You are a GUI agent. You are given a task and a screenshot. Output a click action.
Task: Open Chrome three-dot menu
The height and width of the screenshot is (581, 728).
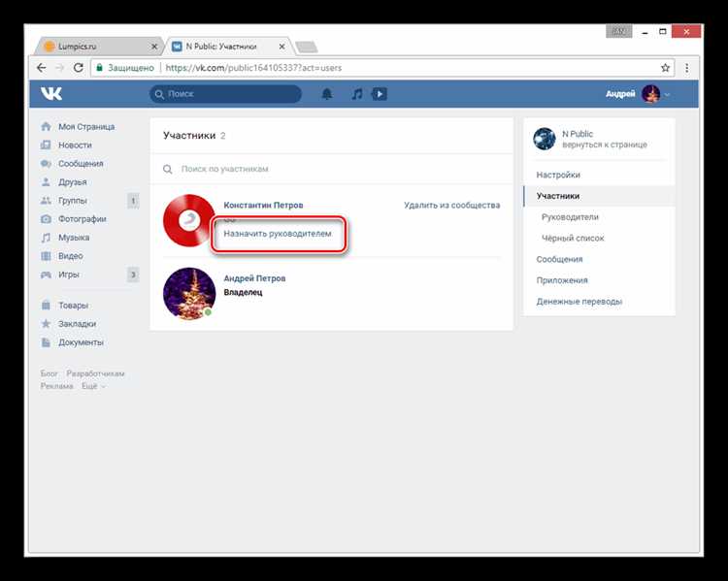(686, 68)
